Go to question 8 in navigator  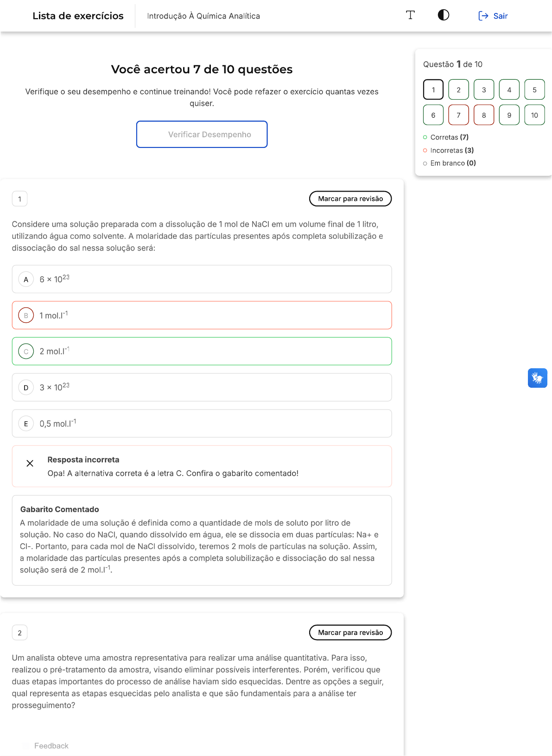click(x=484, y=115)
